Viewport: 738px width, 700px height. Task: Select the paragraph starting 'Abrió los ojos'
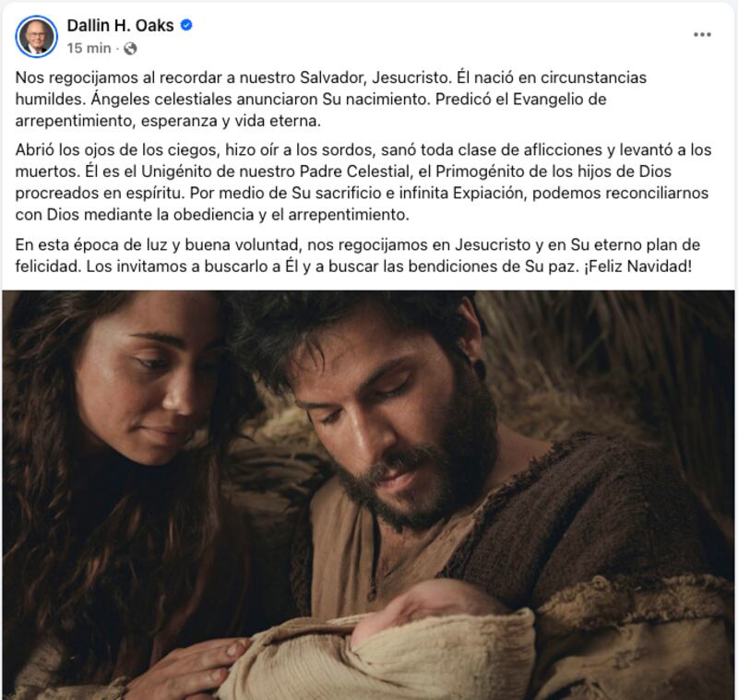point(363,182)
